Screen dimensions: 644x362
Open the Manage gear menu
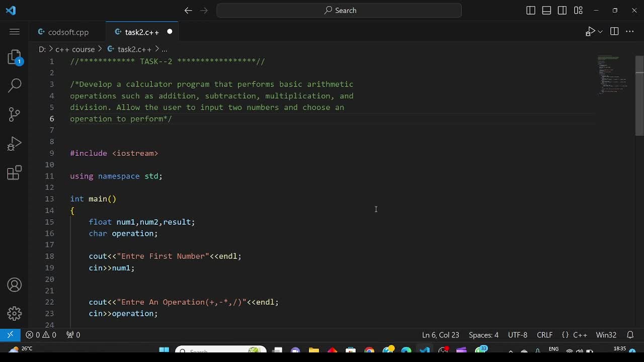click(15, 314)
